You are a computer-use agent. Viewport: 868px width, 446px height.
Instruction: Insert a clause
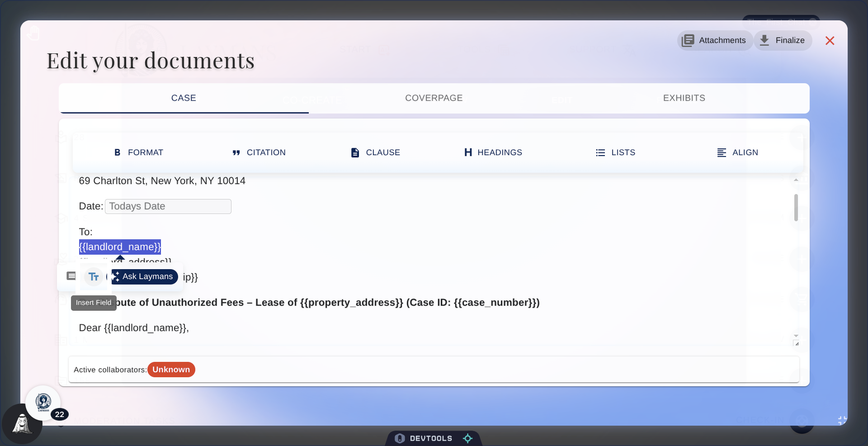click(375, 152)
